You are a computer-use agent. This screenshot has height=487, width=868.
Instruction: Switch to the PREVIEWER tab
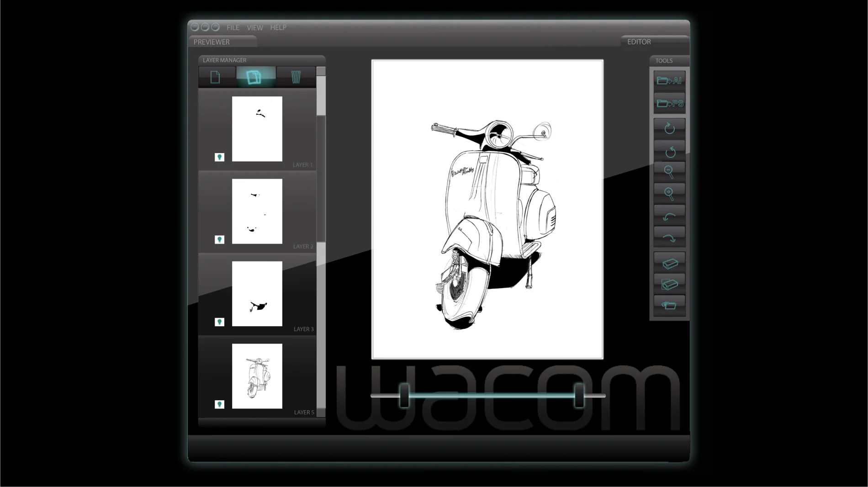(222, 42)
